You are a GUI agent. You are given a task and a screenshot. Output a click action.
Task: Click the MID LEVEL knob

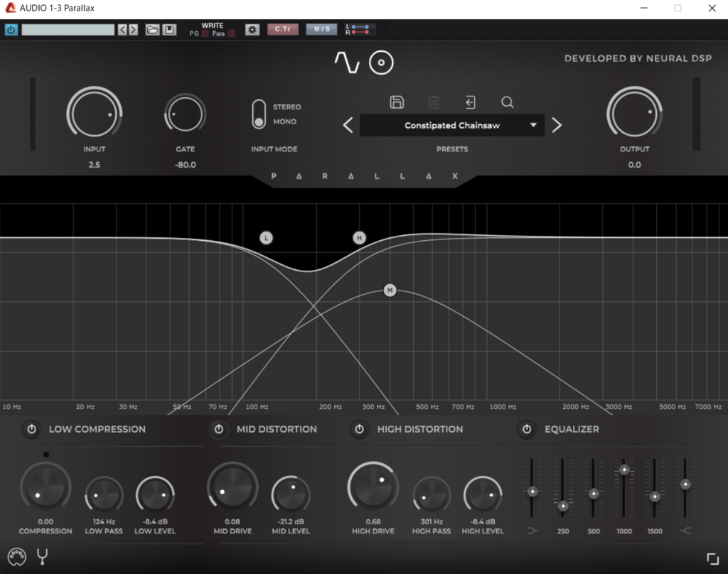[291, 495]
